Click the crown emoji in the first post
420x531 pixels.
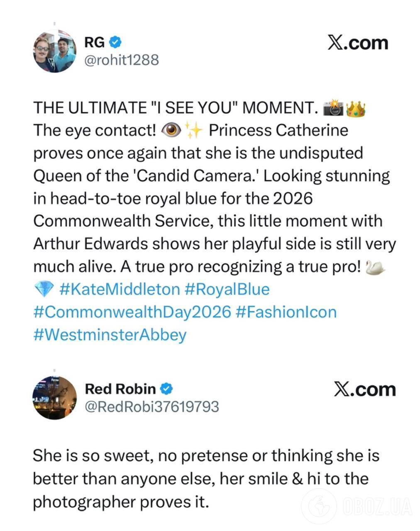tap(356, 108)
